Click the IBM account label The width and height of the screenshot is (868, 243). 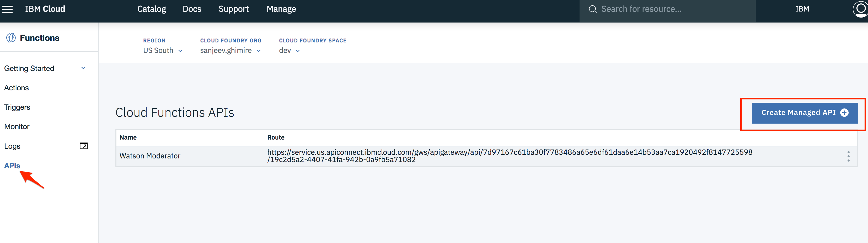pyautogui.click(x=802, y=9)
